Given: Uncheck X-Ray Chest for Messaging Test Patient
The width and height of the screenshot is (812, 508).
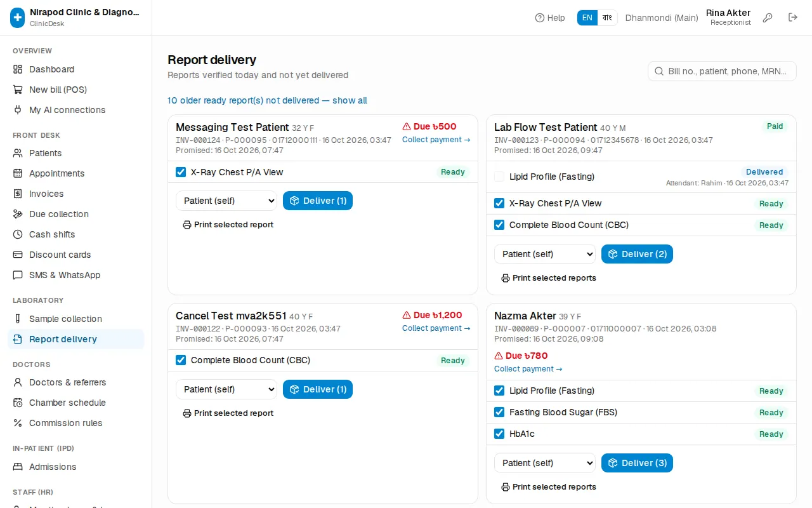Looking at the screenshot, I should pos(181,172).
